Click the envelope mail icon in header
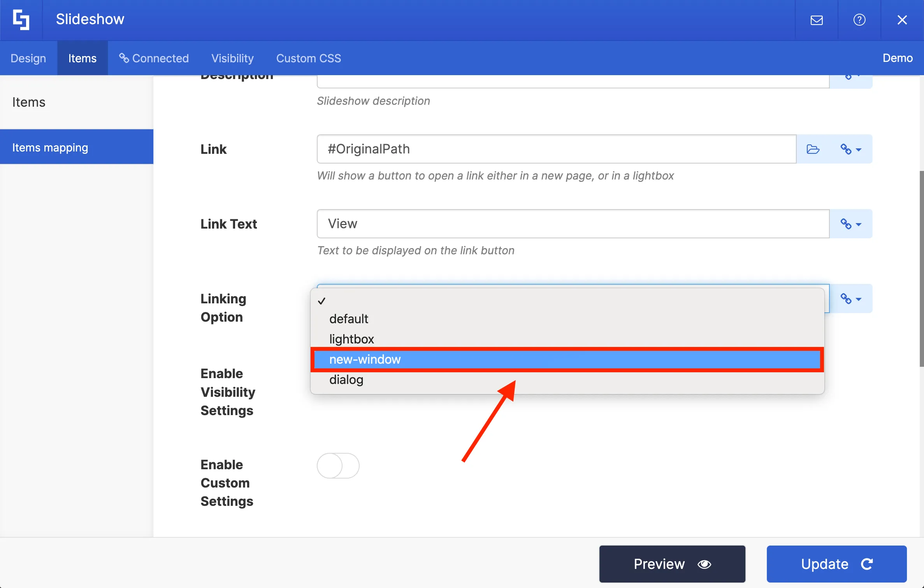Image resolution: width=924 pixels, height=588 pixels. point(816,20)
